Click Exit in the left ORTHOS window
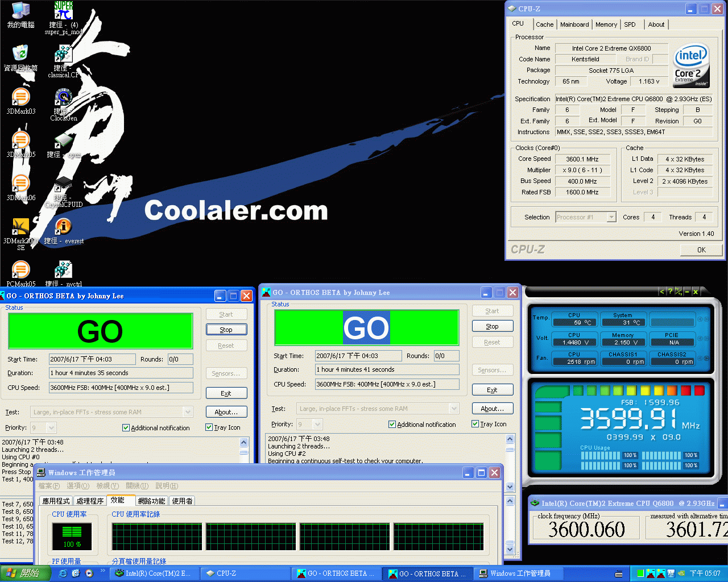The width and height of the screenshot is (728, 582). [226, 393]
